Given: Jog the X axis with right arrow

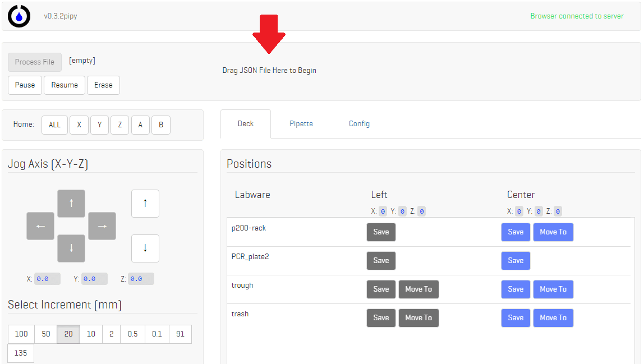Looking at the screenshot, I should tap(102, 225).
